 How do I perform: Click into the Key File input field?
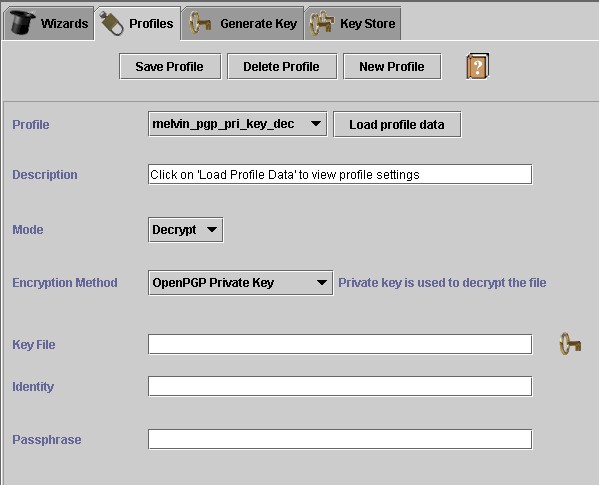(340, 344)
